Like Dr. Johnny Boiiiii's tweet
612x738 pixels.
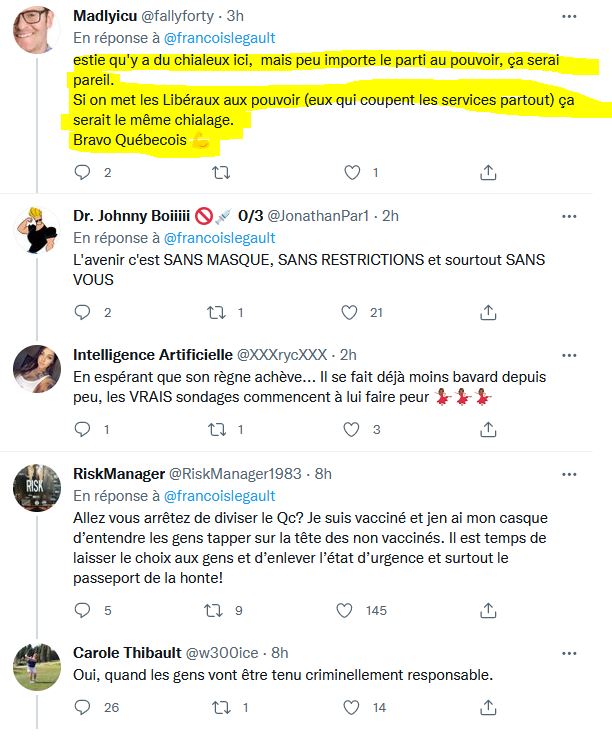pos(352,313)
